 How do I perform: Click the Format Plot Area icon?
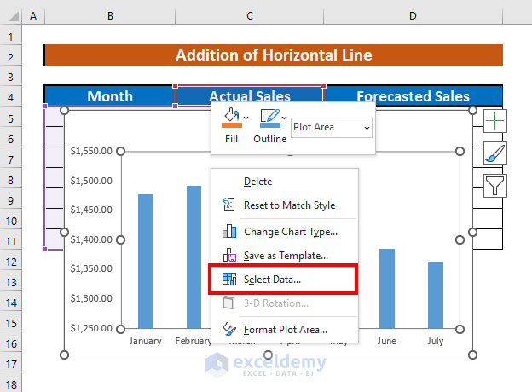(229, 329)
